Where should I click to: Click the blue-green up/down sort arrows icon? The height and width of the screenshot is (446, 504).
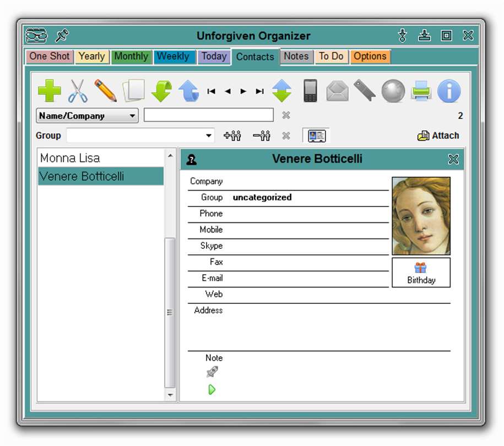tap(281, 91)
